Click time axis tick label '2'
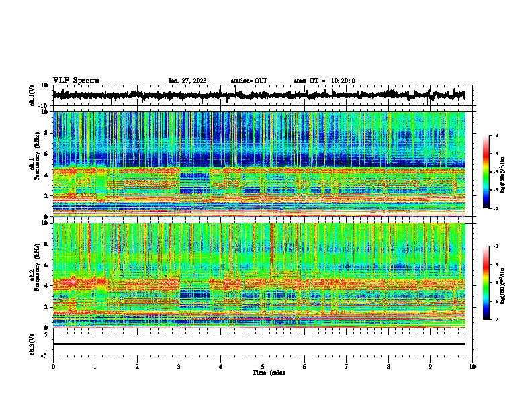Viewport: 532px width, 411px height. coord(137,367)
